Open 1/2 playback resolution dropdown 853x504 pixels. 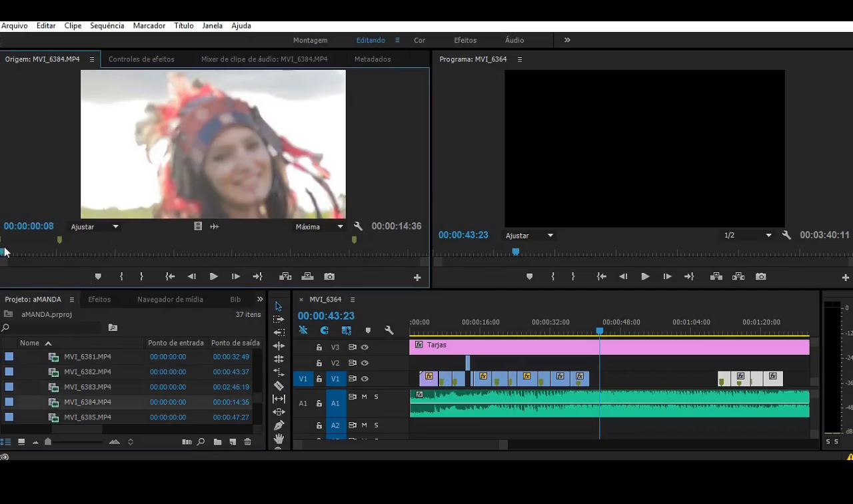pos(748,235)
